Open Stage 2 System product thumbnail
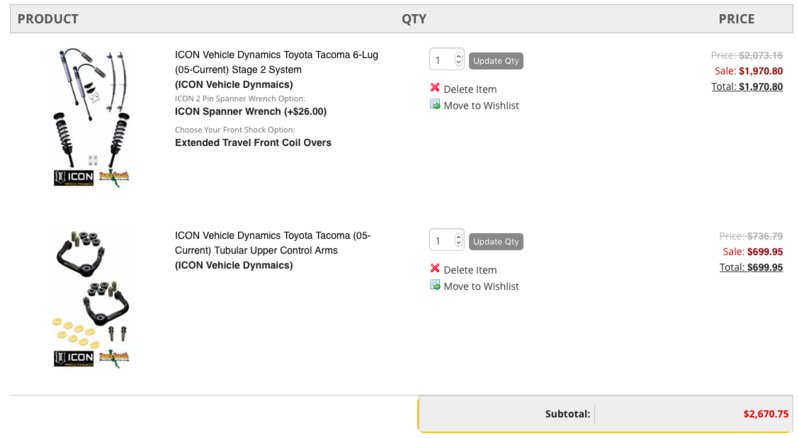This screenshot has width=799, height=438. (x=92, y=117)
